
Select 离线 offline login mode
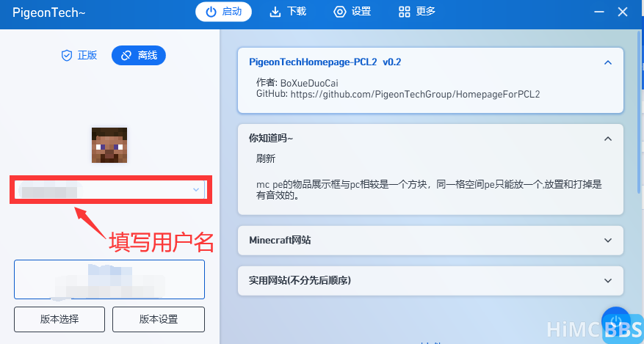click(x=138, y=55)
